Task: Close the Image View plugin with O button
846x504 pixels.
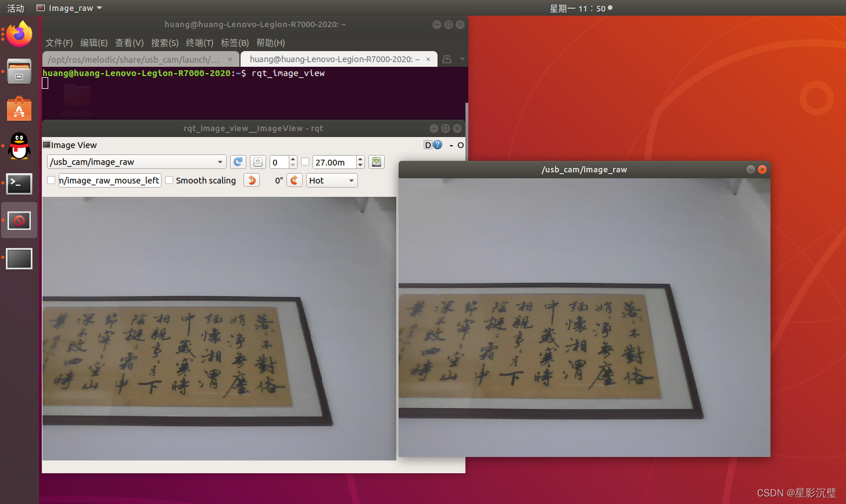Action: tap(461, 145)
